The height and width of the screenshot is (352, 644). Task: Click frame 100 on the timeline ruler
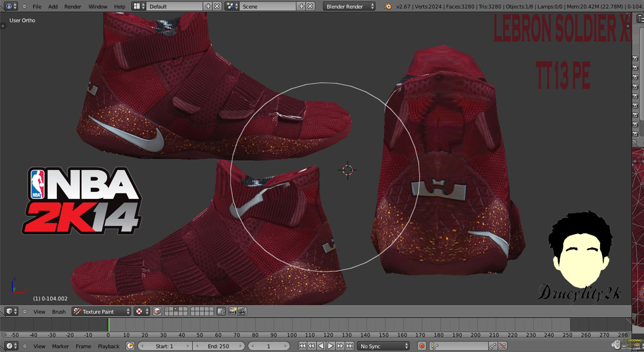tap(292, 335)
